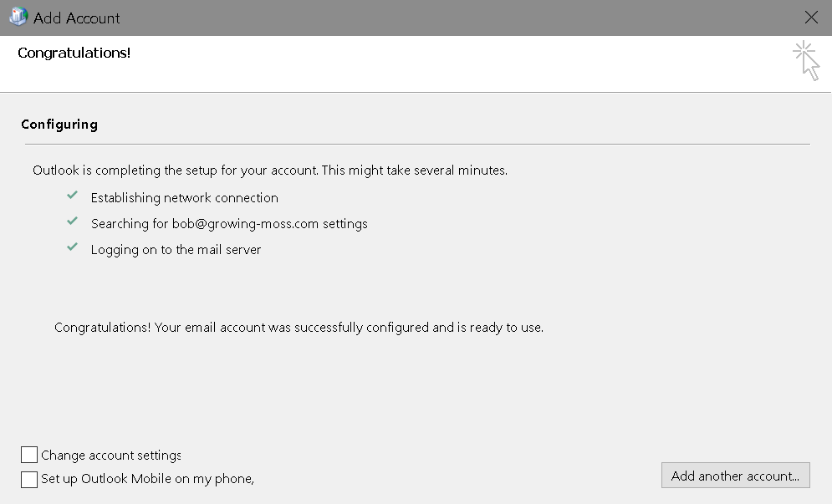Click Establishing network connection text
Screen dimensions: 832x504
[x=184, y=198]
